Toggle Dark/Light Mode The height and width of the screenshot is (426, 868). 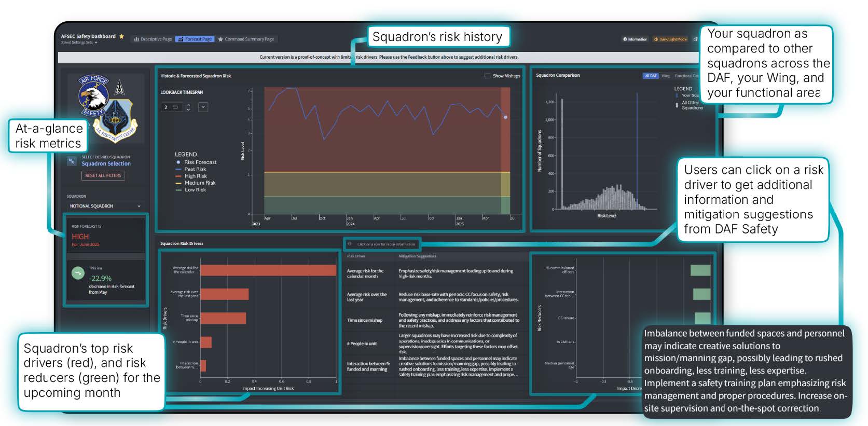coord(670,39)
